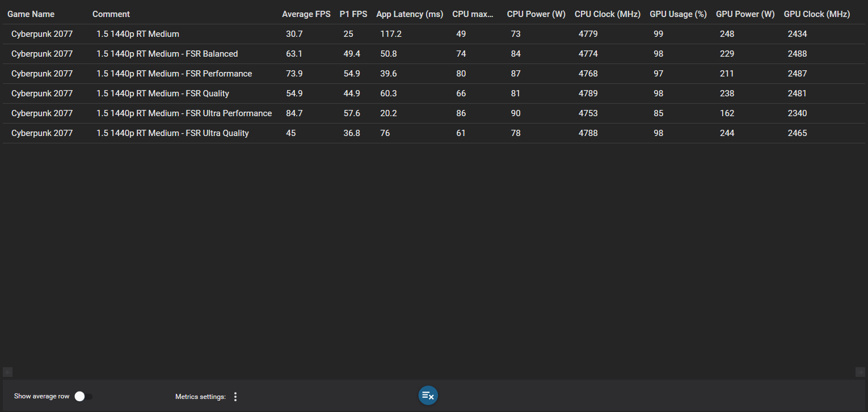
Task: Click the blue clear list icon button
Action: click(428, 396)
